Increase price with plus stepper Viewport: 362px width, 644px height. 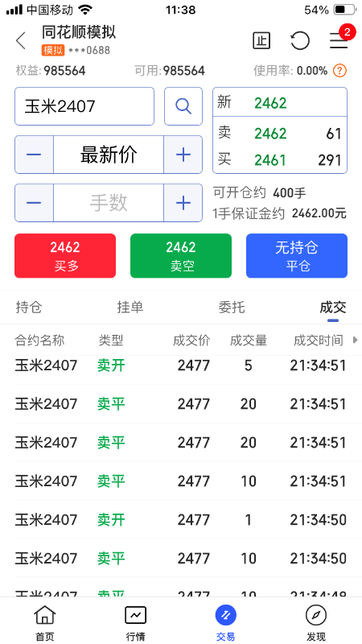[x=183, y=155]
